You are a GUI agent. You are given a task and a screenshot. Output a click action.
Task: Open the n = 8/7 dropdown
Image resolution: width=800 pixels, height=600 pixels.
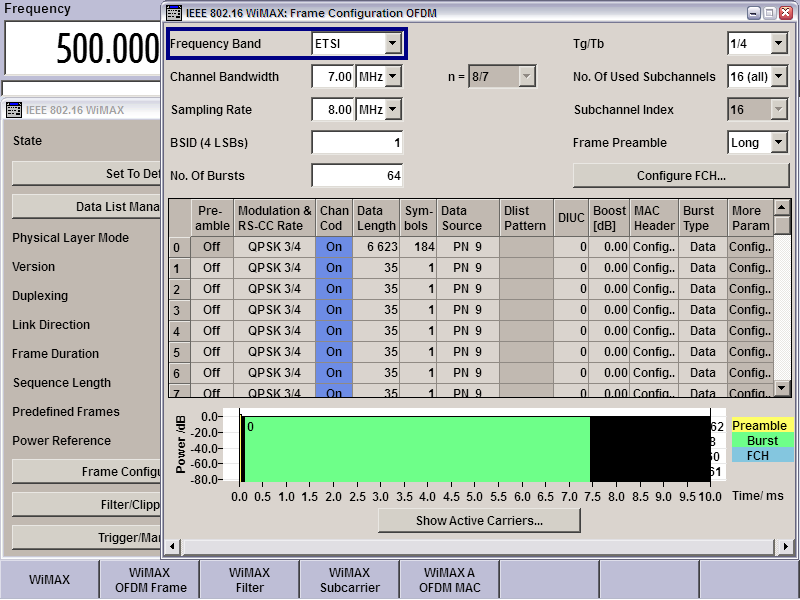click(526, 77)
